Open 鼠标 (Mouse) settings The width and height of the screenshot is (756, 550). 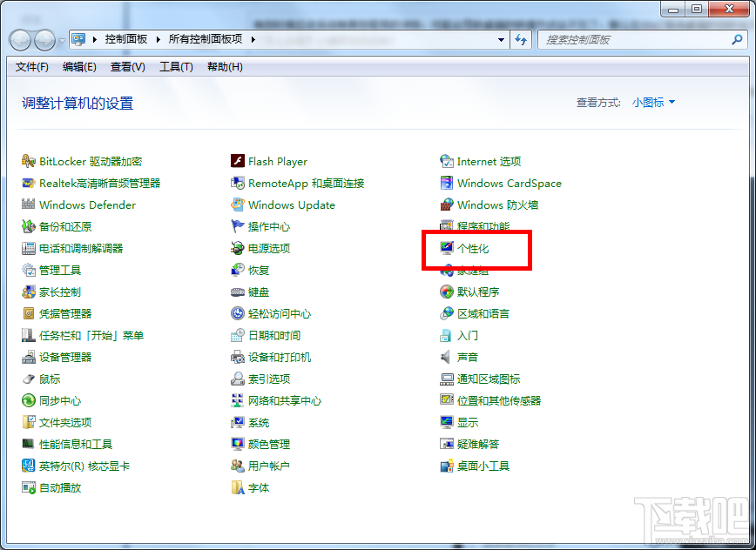[48, 379]
